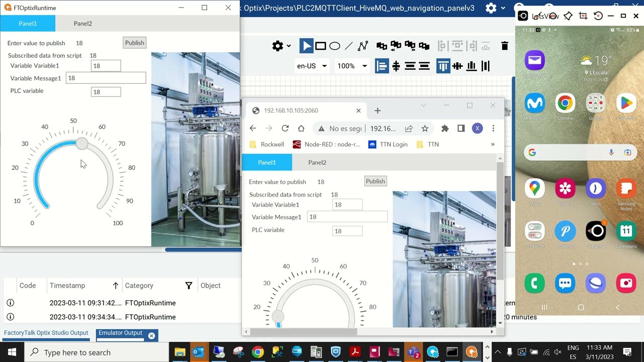Open the 100% zoom dropdown

[352, 66]
